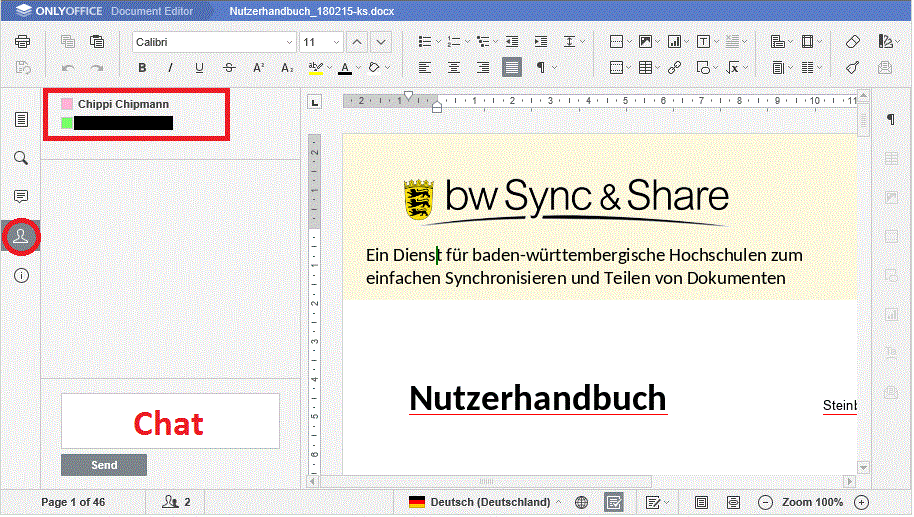Click the Save document icon
The image size is (914, 517).
pyautogui.click(x=22, y=68)
